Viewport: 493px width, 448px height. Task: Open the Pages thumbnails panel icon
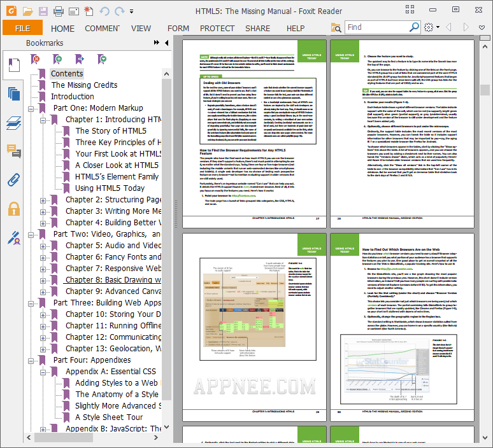[x=14, y=94]
